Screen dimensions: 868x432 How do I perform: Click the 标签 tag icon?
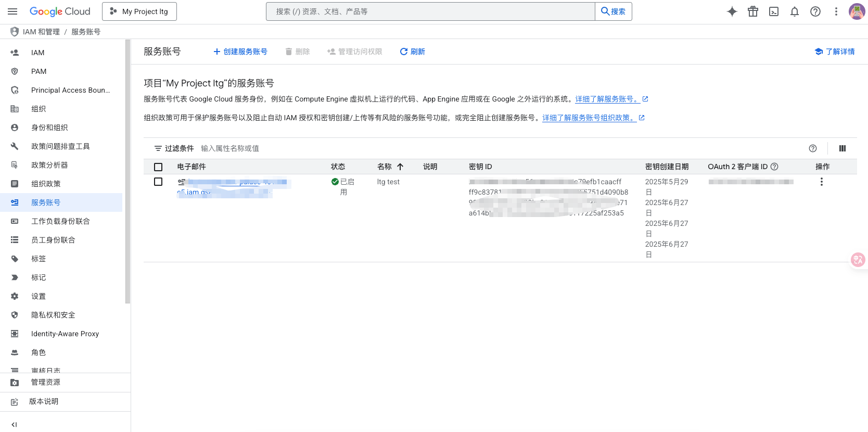tap(15, 259)
